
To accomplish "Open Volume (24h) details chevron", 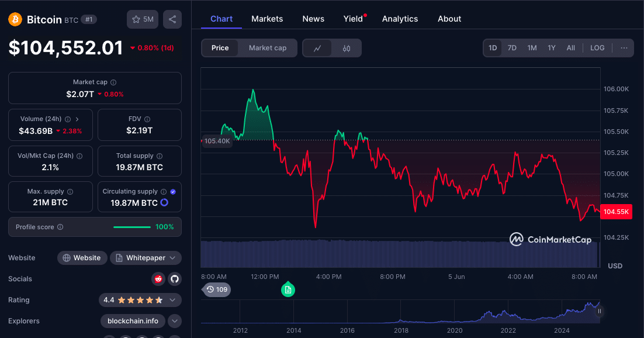I will click(77, 119).
